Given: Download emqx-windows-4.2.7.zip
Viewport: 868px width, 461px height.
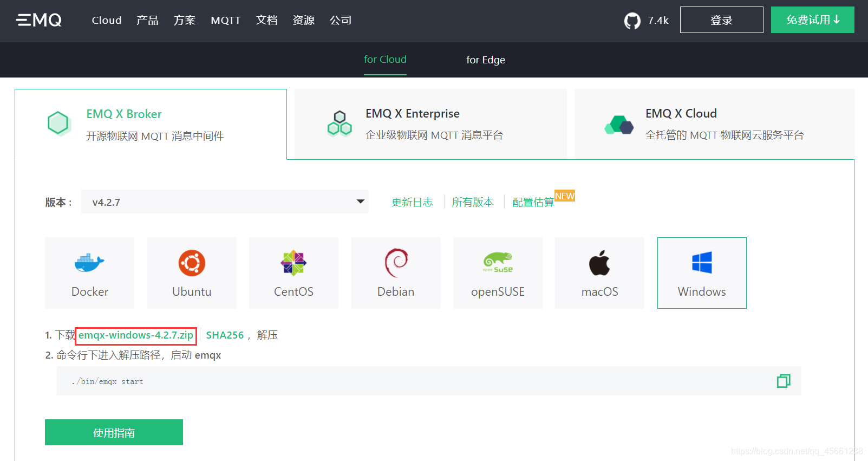Looking at the screenshot, I should coord(136,335).
